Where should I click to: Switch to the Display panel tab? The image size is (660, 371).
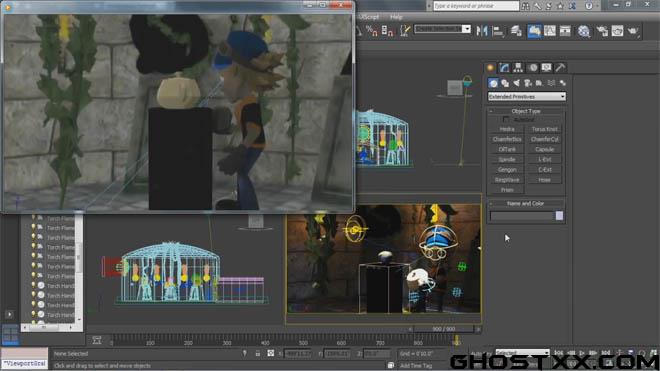546,67
